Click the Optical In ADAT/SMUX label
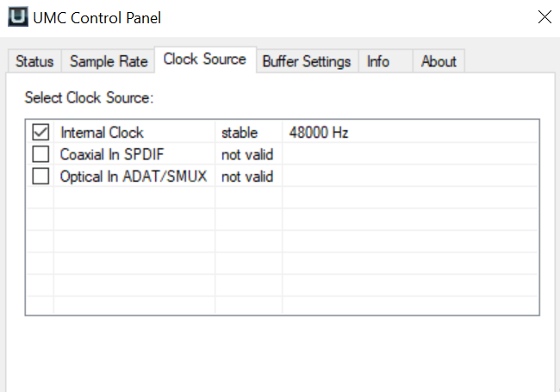Viewport: 560px width, 392px height. (134, 177)
